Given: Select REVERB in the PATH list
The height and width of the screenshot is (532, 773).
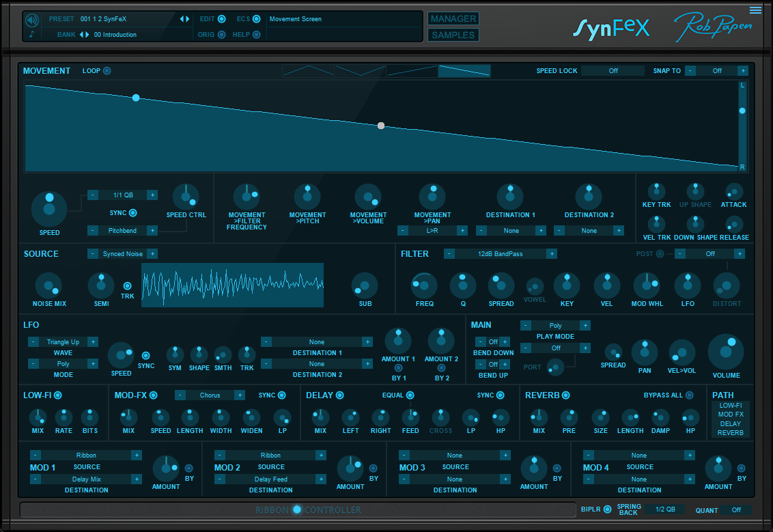Looking at the screenshot, I should pos(730,433).
